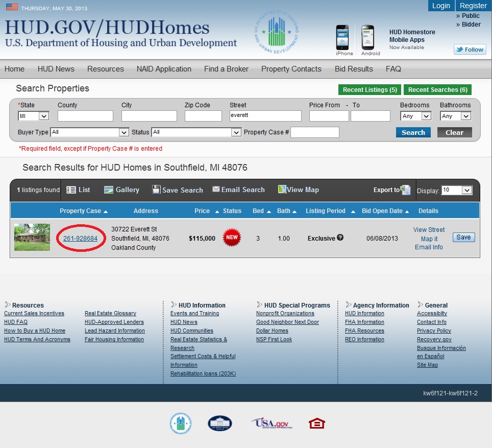492x448 pixels.
Task: Open NAID Application menu item
Action: tap(164, 69)
